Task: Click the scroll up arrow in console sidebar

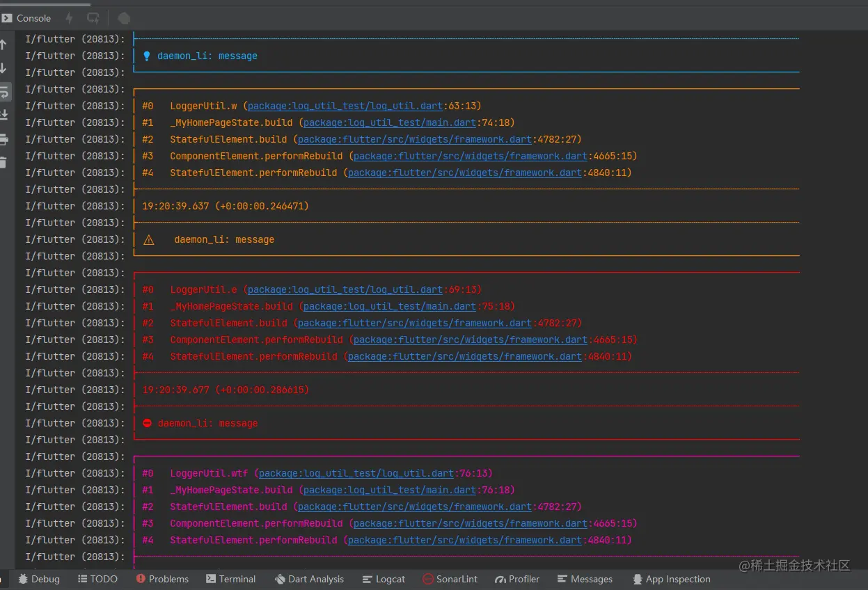Action: coord(3,45)
